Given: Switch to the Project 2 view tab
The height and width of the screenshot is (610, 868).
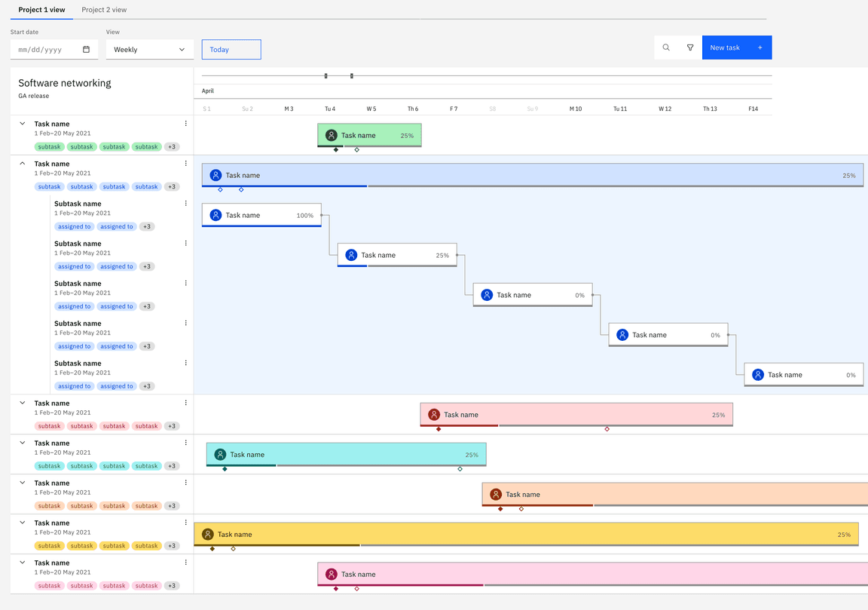Looking at the screenshot, I should 103,10.
